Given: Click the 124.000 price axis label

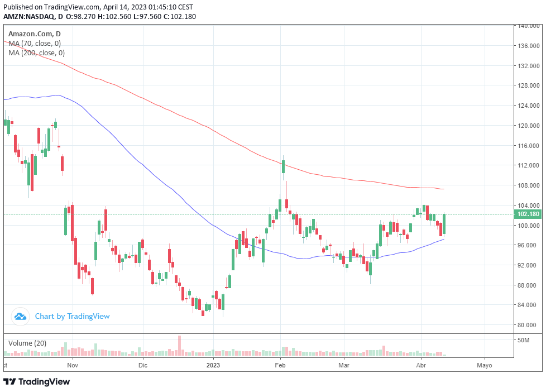Looking at the screenshot, I should 529,106.
